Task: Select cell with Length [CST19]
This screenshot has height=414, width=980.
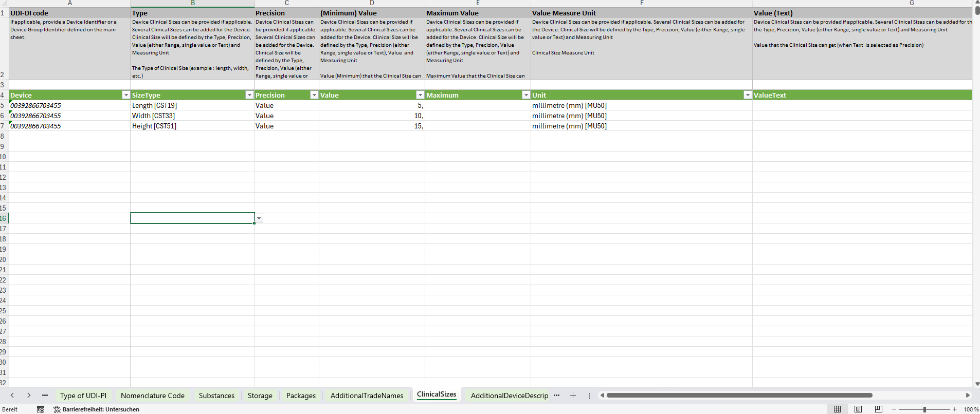Action: [192, 105]
